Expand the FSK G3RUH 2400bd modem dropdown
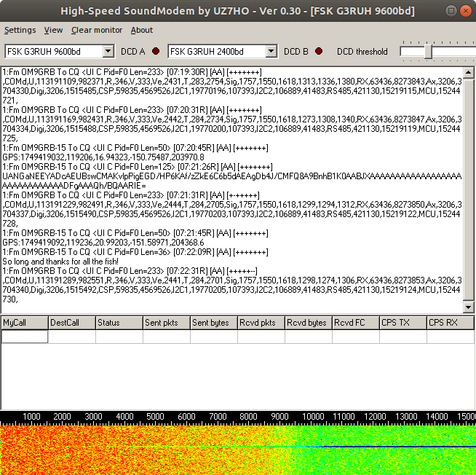This screenshot has width=476, height=475. 271,51
